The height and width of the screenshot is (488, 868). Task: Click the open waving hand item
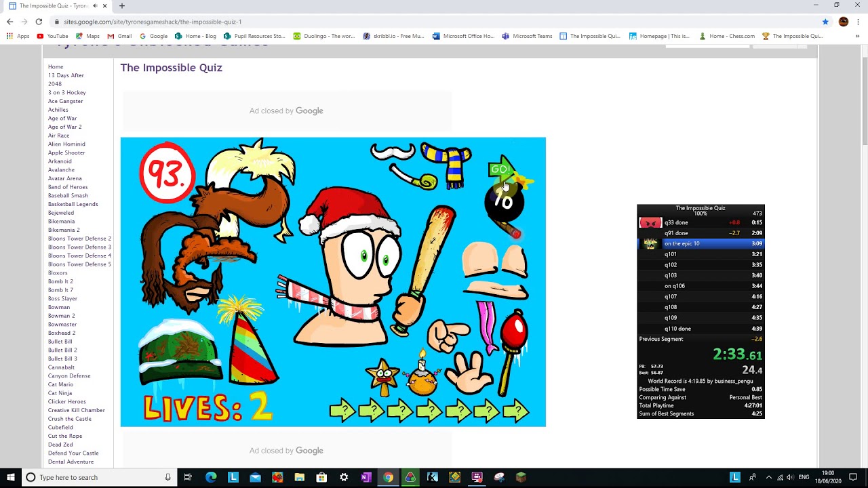pyautogui.click(x=470, y=371)
